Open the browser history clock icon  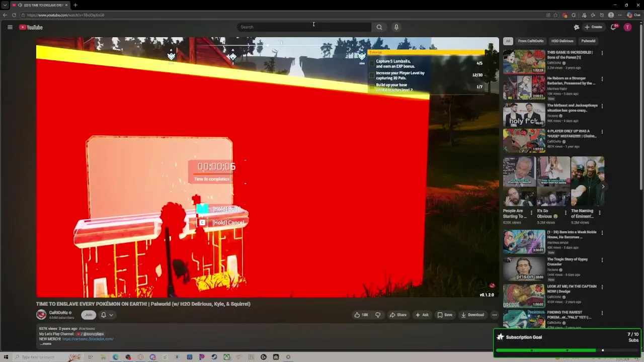[x=602, y=15]
